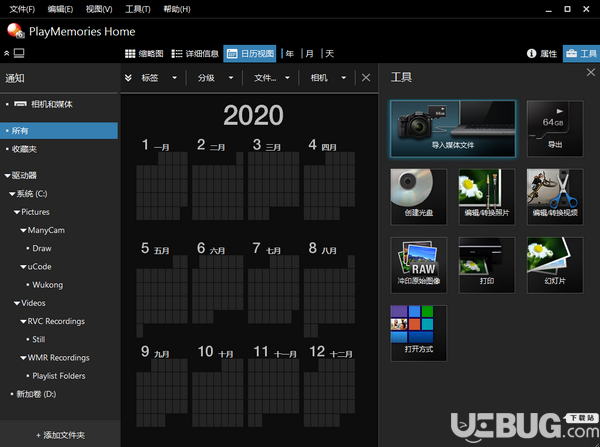Collapse the Drives (驱动器) tree node
This screenshot has height=447, width=600.
[x=7, y=176]
